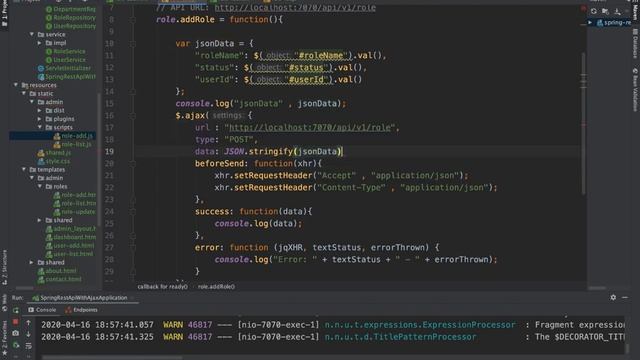Image resolution: width=640 pixels, height=360 pixels.
Task: Expand the dist folder
Action: coord(40,110)
